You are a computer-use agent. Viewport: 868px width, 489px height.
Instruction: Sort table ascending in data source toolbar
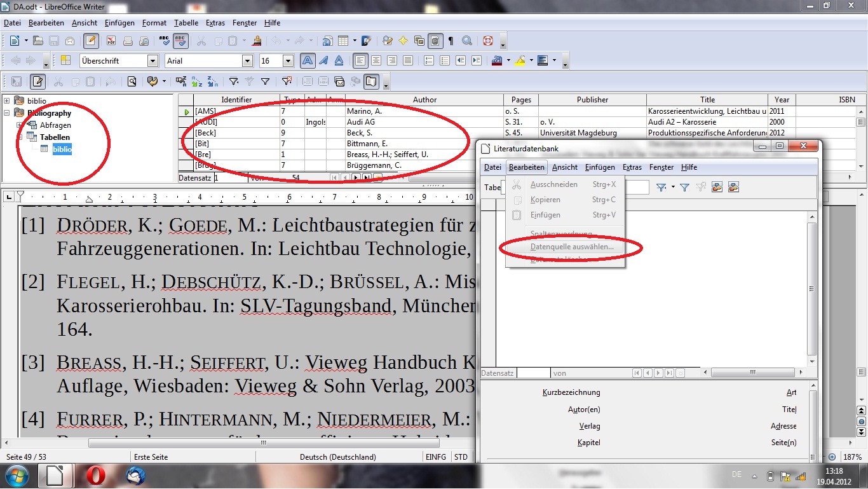tap(196, 81)
